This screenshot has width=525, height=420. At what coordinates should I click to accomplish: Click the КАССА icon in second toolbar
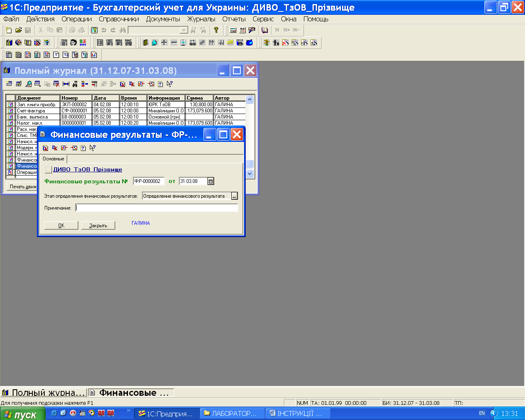pyautogui.click(x=240, y=42)
